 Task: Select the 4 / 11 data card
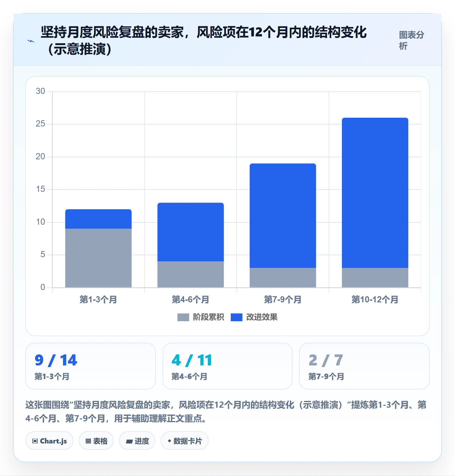(227, 366)
